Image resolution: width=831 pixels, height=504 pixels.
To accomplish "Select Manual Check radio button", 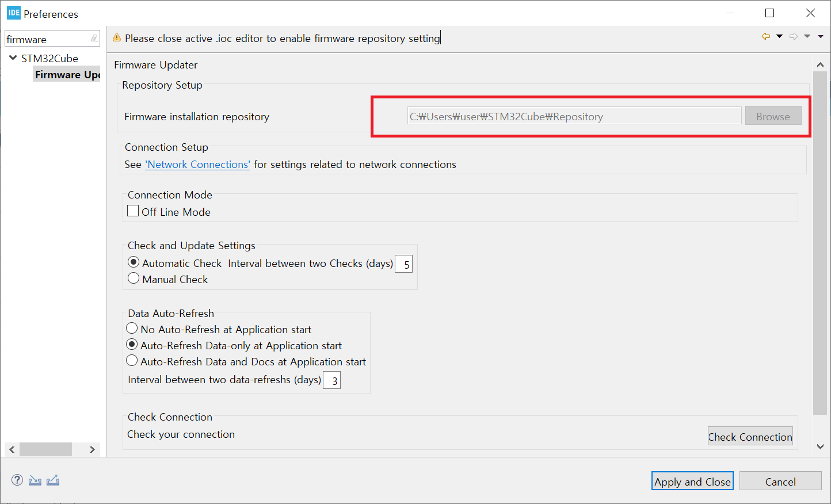I will click(x=134, y=278).
